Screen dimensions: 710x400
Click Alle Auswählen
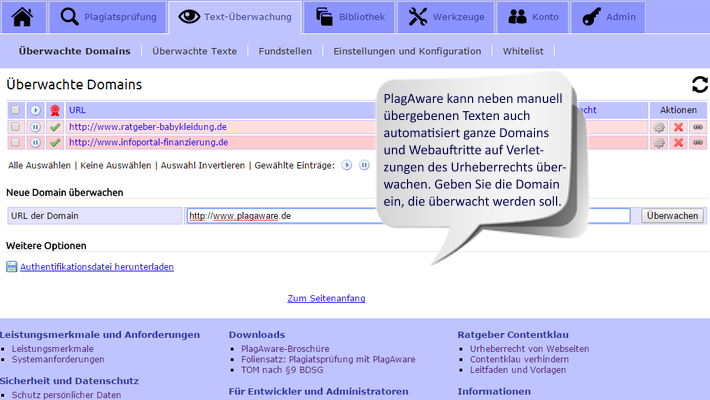(x=39, y=165)
